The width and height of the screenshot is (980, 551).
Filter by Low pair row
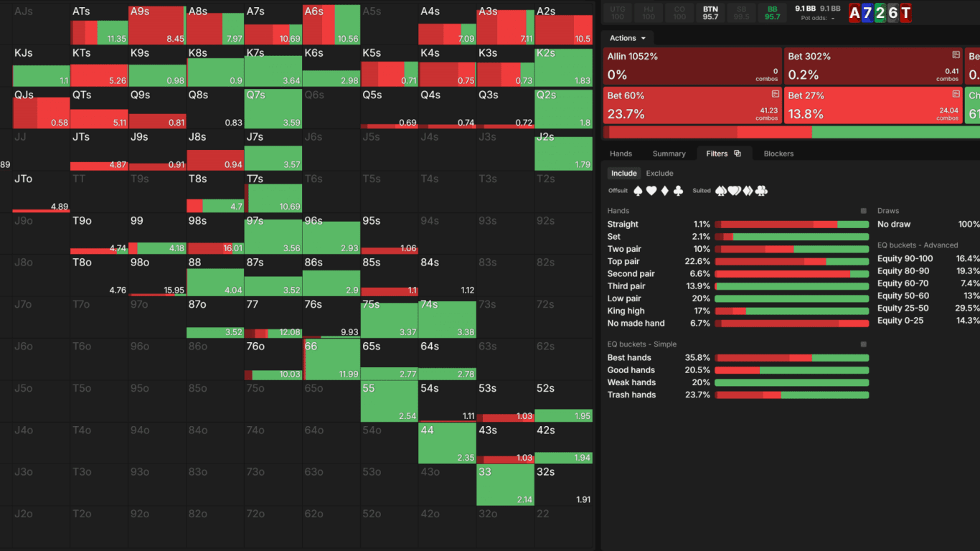point(738,298)
